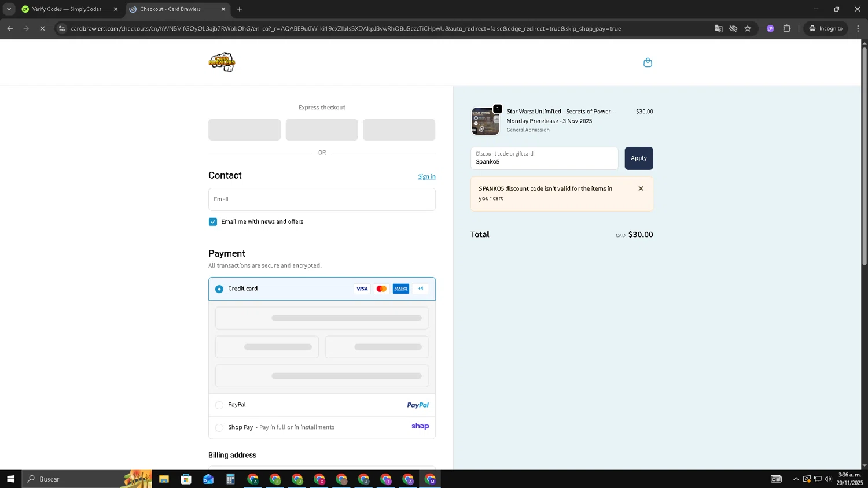The image size is (868, 488).
Task: Open Outlook from the taskbar
Action: (x=208, y=479)
